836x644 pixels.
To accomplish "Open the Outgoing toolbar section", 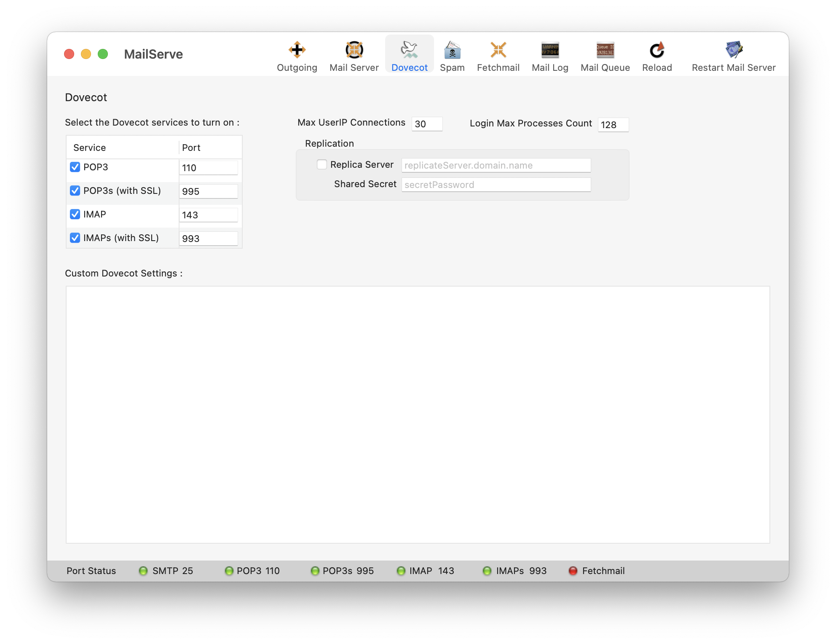I will click(x=297, y=56).
